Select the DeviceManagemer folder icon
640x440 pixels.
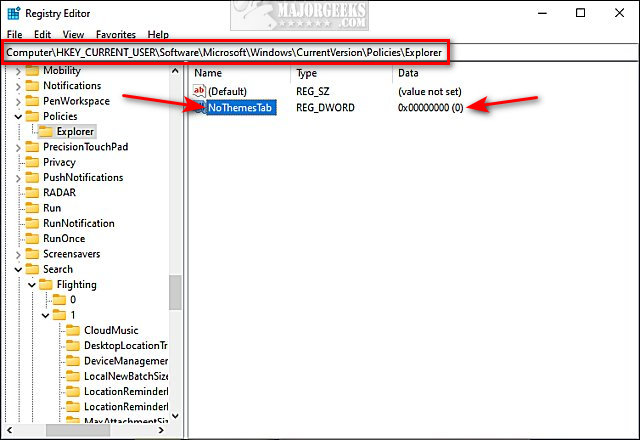click(73, 360)
